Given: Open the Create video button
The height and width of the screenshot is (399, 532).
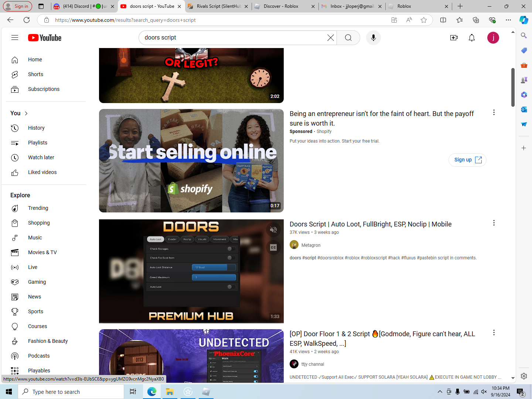Looking at the screenshot, I should (x=454, y=38).
